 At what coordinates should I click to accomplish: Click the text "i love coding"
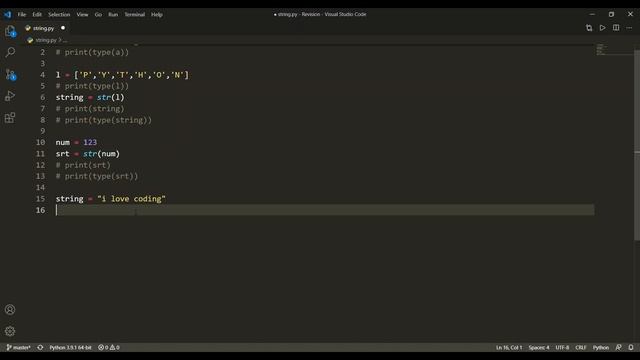pos(131,199)
